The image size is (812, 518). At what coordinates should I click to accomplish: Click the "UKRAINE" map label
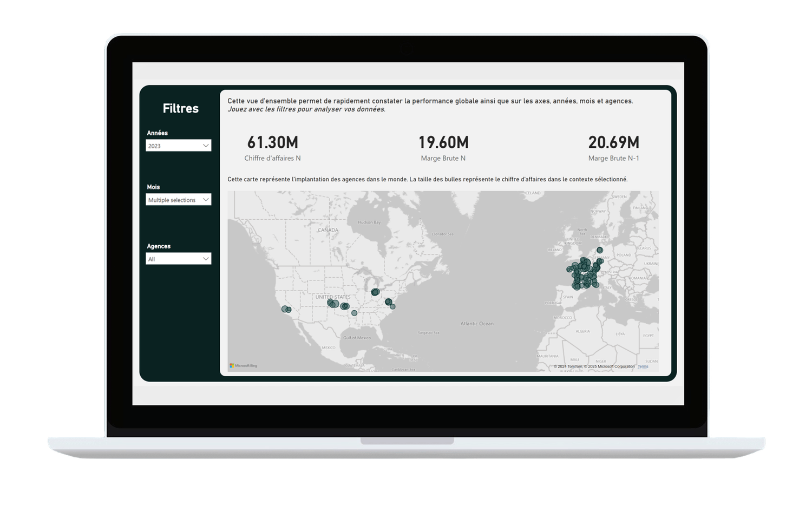click(x=651, y=264)
